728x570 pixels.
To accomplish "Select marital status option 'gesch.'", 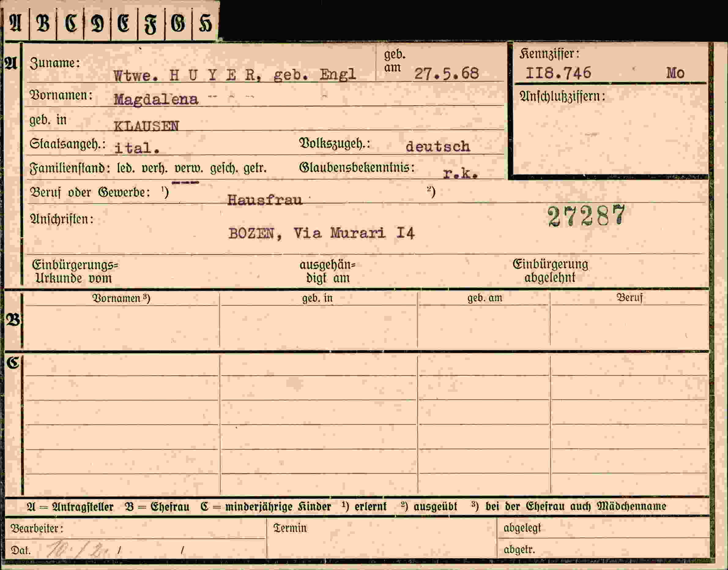I will point(224,168).
